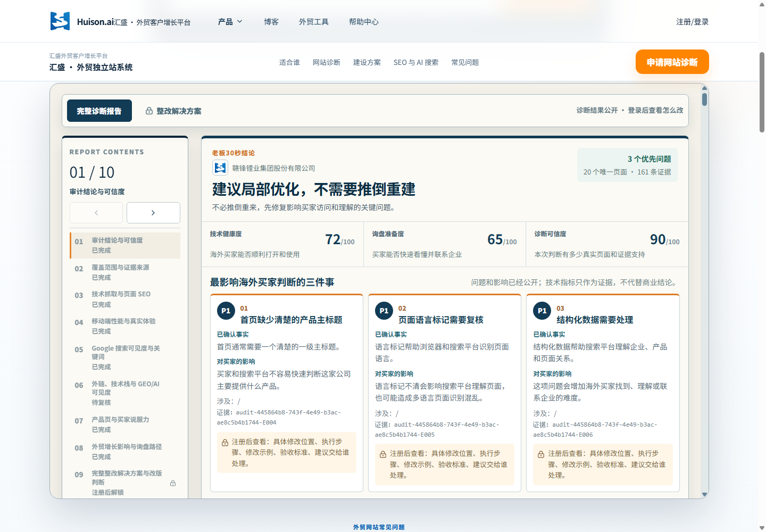Jump to 适合谁 section

click(289, 62)
